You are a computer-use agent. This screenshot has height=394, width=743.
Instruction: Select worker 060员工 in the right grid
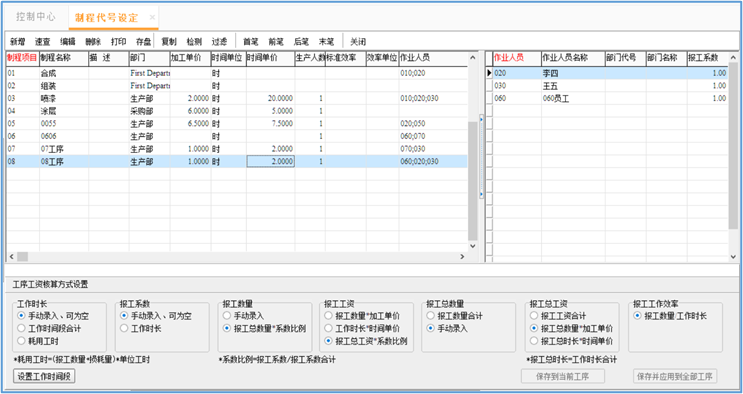click(610, 99)
